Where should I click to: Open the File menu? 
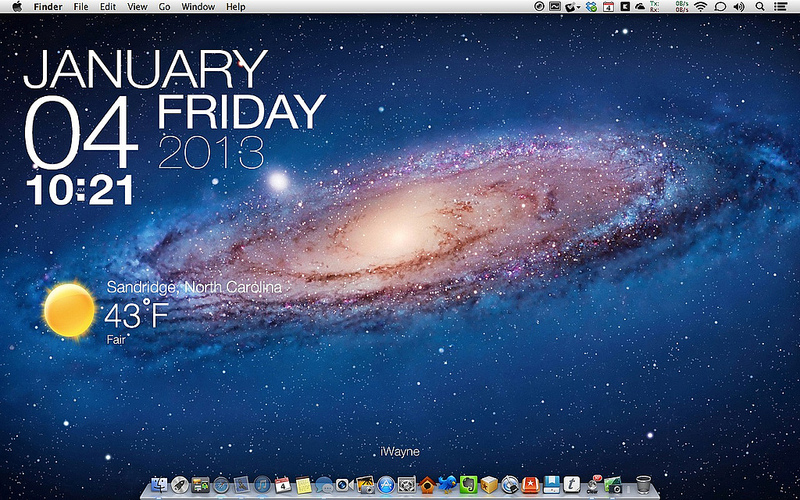coord(81,7)
